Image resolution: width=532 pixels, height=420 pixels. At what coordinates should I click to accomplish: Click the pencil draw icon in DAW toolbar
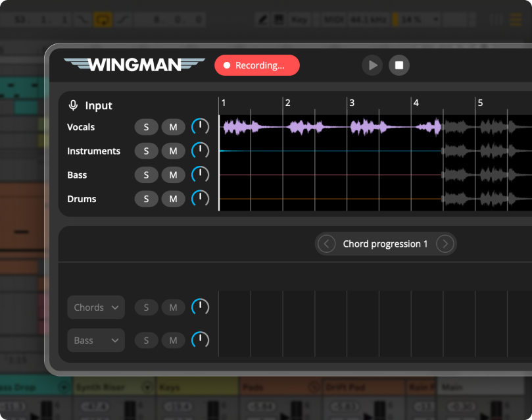(262, 19)
